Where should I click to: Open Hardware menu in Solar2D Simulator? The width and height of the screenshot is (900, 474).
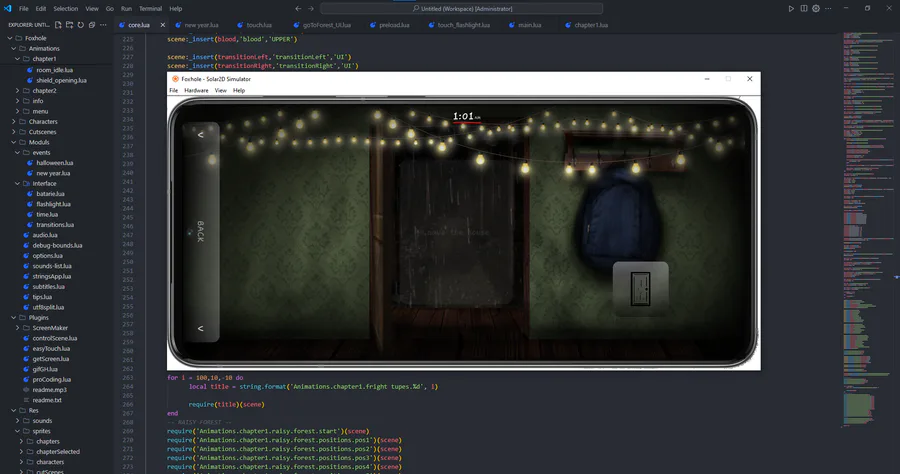click(x=196, y=91)
